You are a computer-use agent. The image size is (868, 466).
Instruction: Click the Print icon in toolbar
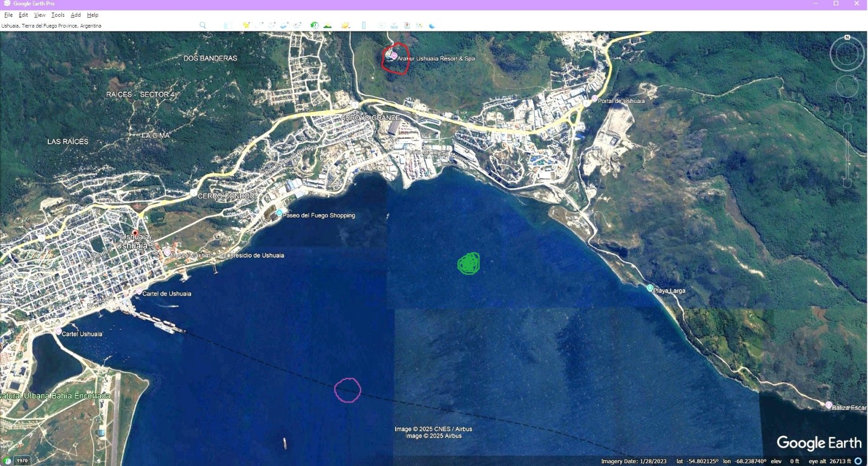tap(394, 25)
